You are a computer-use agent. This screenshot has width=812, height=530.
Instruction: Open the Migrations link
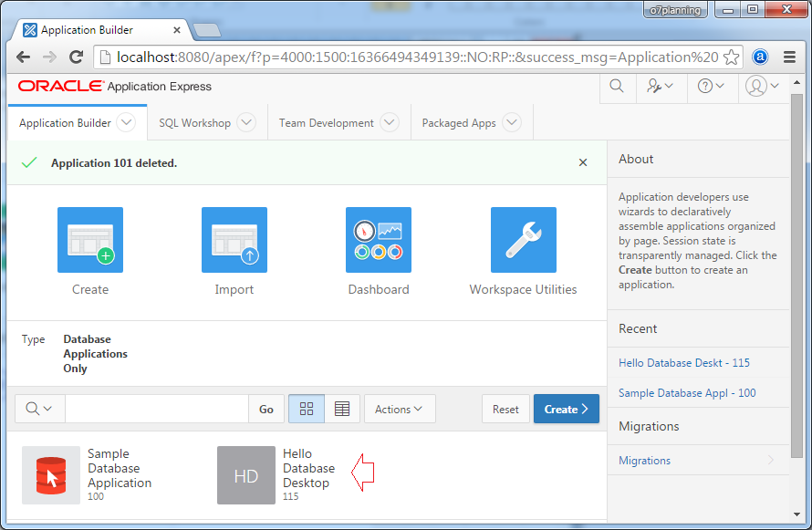pos(644,460)
